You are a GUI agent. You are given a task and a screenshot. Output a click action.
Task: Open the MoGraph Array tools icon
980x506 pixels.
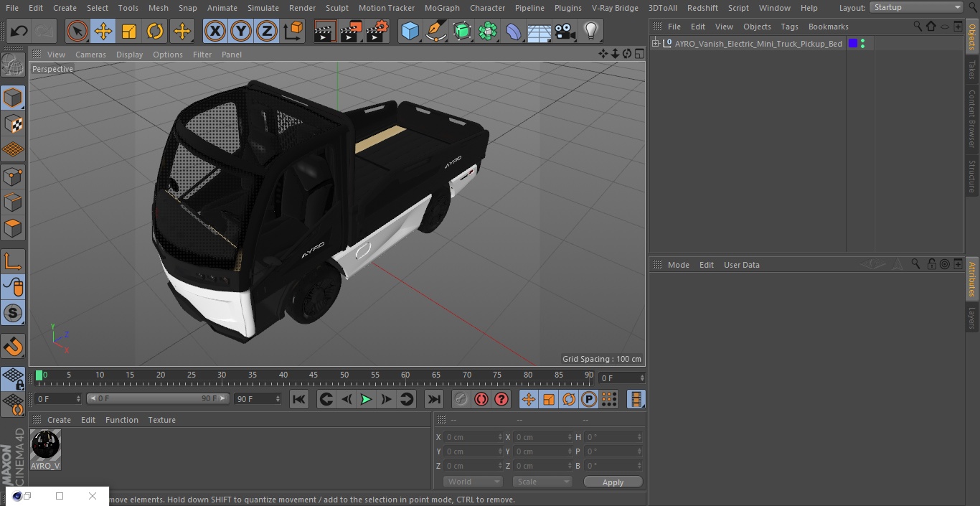pos(488,32)
